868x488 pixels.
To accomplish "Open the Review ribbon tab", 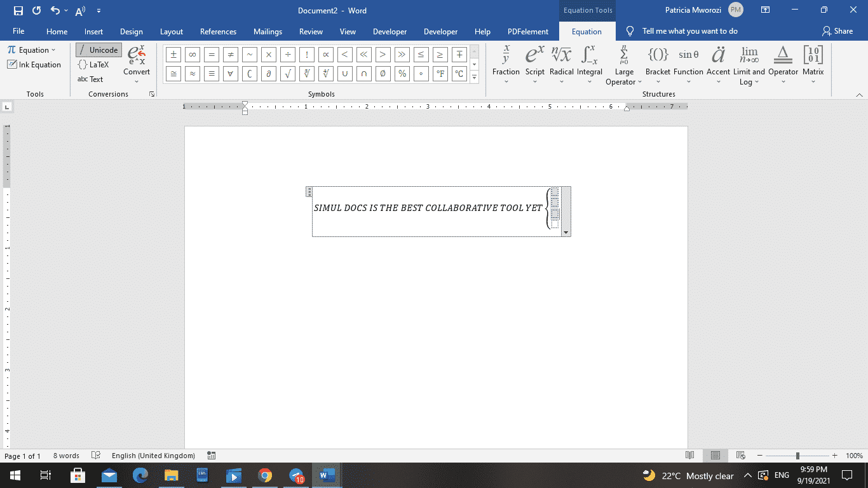I will [x=311, y=31].
